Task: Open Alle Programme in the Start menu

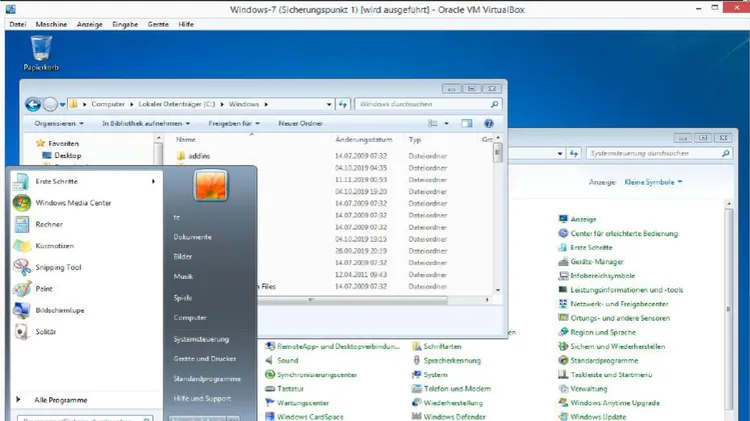Action: [x=61, y=400]
